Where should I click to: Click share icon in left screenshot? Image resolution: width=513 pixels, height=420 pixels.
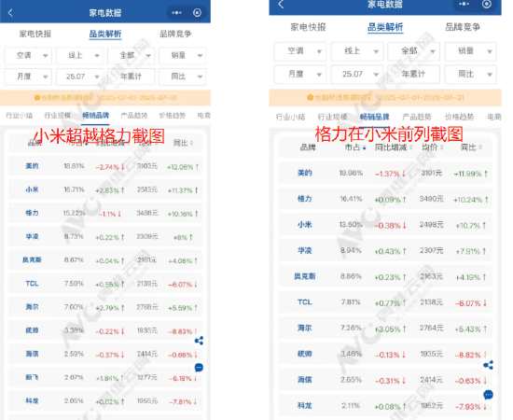[199, 341]
